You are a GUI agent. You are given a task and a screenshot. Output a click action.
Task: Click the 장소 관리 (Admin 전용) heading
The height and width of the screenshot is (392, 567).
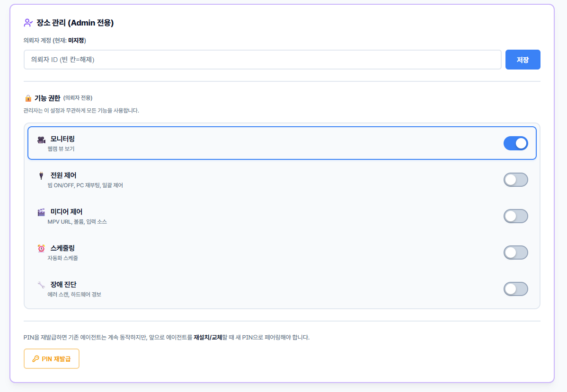pos(75,22)
